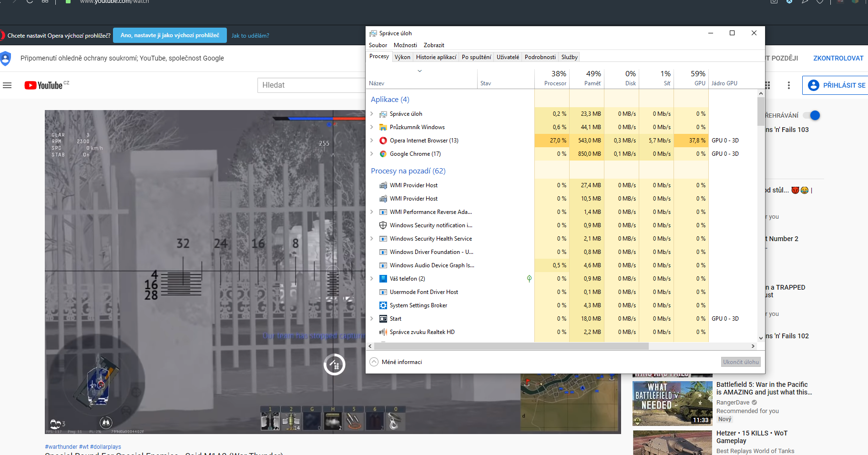Expand WMI Performance Reverse Adapter row
This screenshot has width=868, height=455.
pos(372,212)
